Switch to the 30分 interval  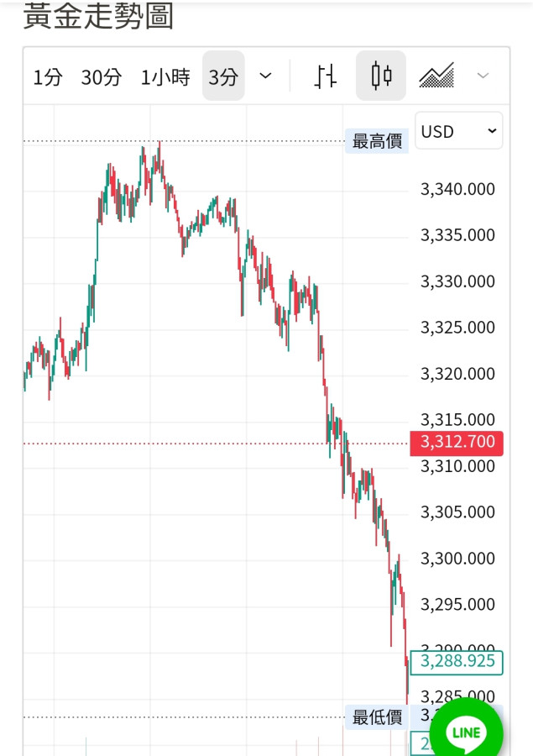click(102, 77)
